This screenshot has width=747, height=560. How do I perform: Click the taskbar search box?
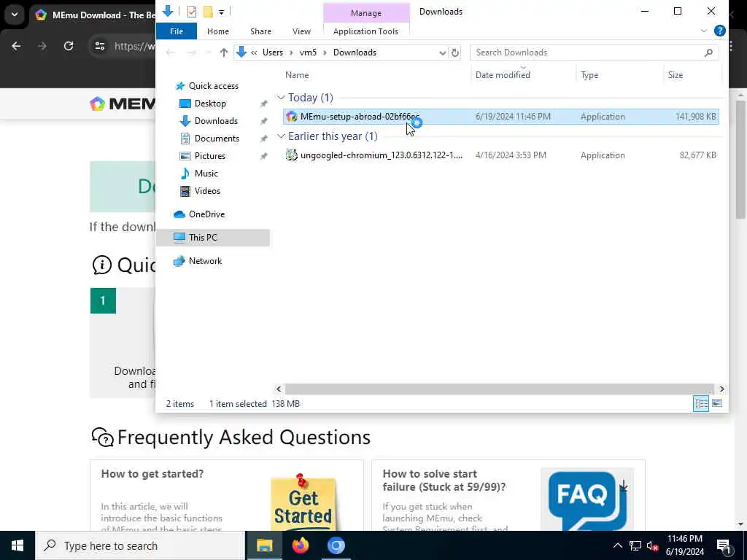click(141, 545)
